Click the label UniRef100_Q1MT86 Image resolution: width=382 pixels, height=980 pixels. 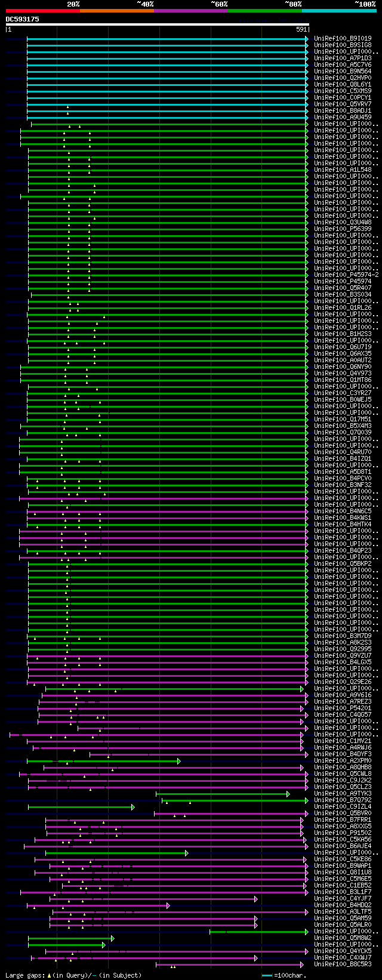pyautogui.click(x=343, y=380)
